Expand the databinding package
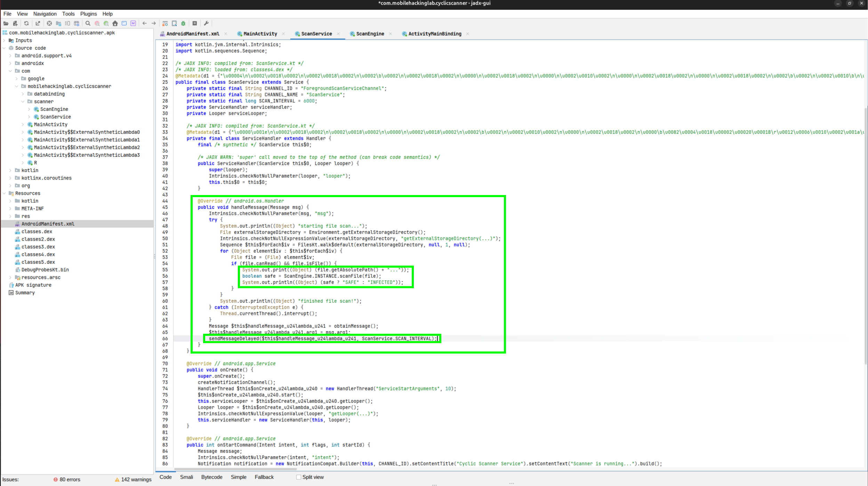 pyautogui.click(x=23, y=94)
